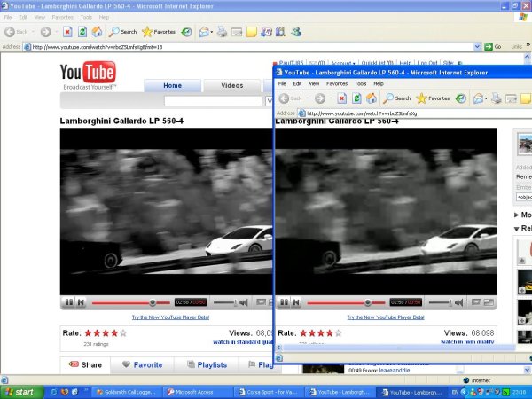This screenshot has height=399, width=532.
Task: Open Favorites in back IE window toolbar
Action: point(159,32)
